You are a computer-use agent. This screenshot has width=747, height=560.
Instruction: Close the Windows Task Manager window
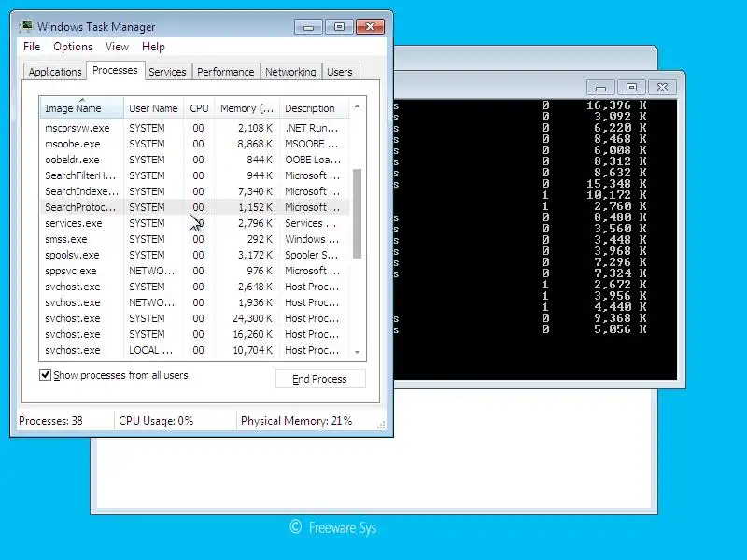point(370,27)
